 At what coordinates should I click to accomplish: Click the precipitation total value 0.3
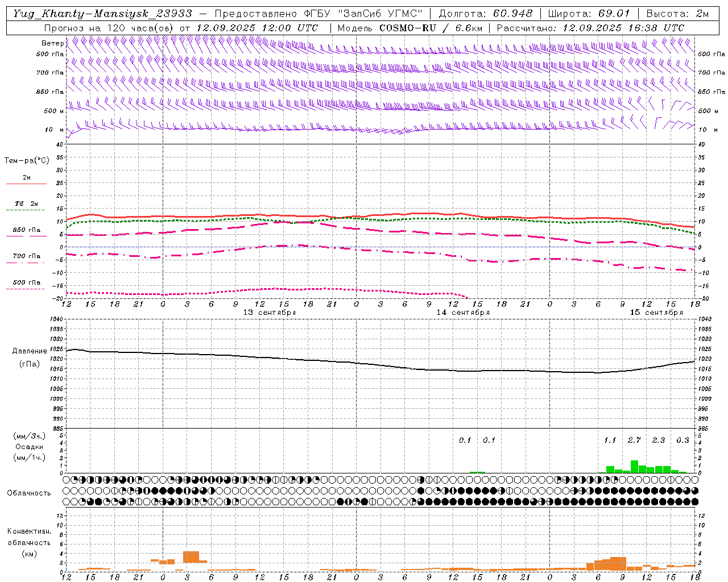point(682,440)
